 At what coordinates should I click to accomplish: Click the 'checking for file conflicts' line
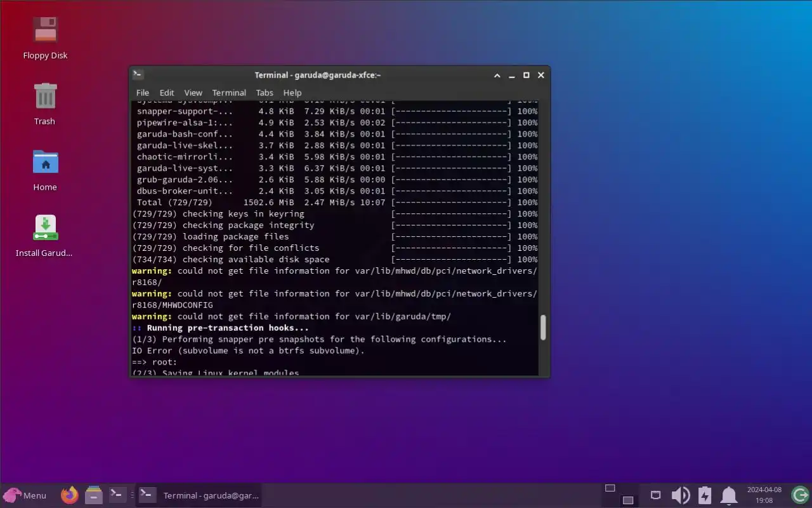[334, 248]
